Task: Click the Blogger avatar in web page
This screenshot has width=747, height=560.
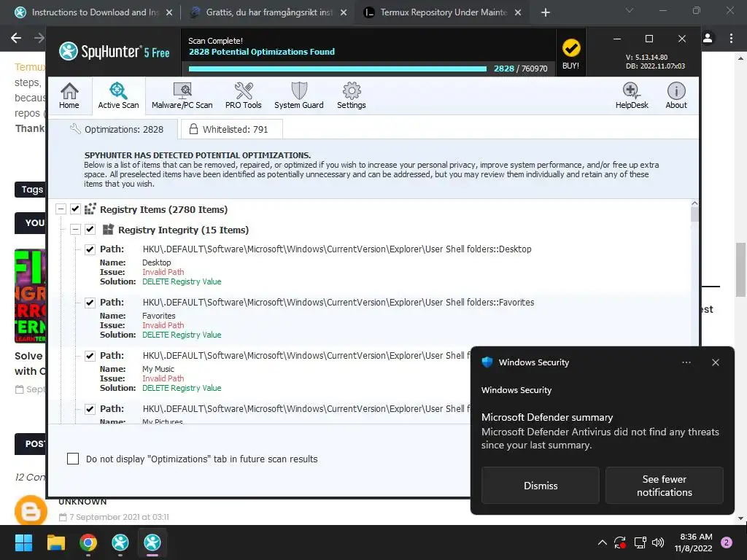Action: pyautogui.click(x=31, y=510)
